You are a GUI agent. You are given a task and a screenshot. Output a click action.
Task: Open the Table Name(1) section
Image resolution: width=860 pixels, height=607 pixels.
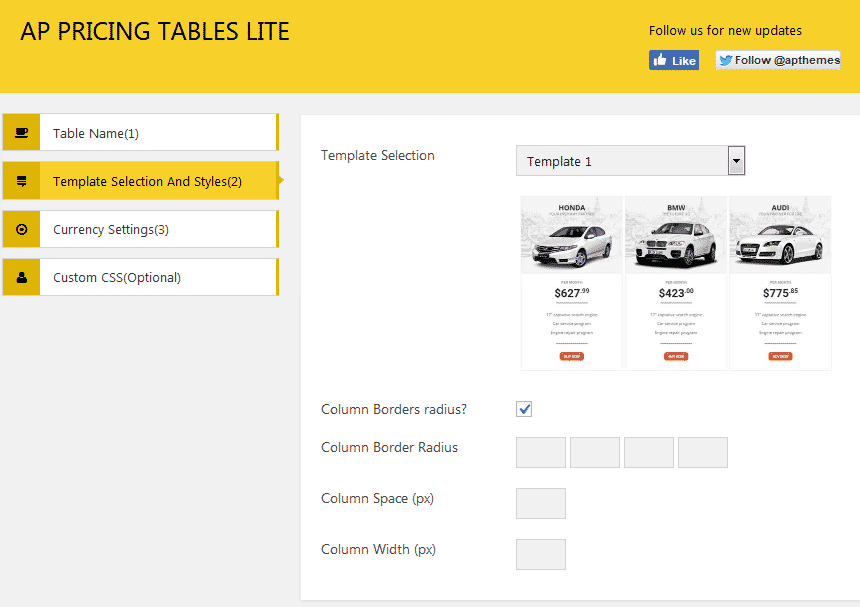coord(140,132)
